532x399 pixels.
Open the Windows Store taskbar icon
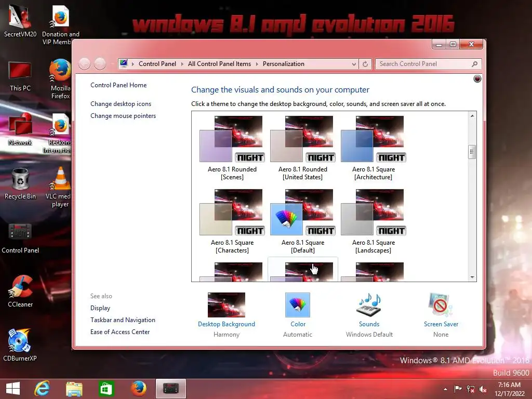coord(106,389)
